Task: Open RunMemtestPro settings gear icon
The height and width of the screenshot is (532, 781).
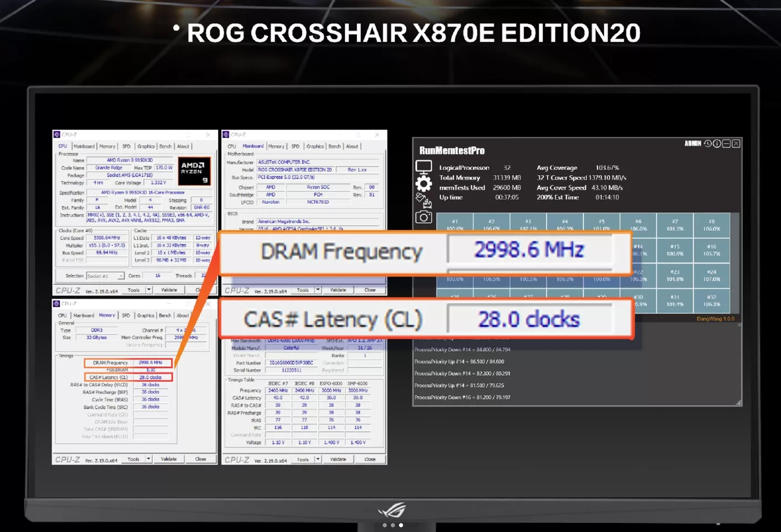Action: pos(423,184)
